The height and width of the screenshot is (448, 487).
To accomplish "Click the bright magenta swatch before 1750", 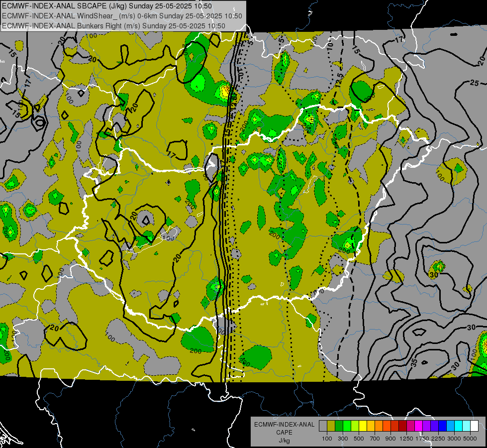I will (419, 426).
